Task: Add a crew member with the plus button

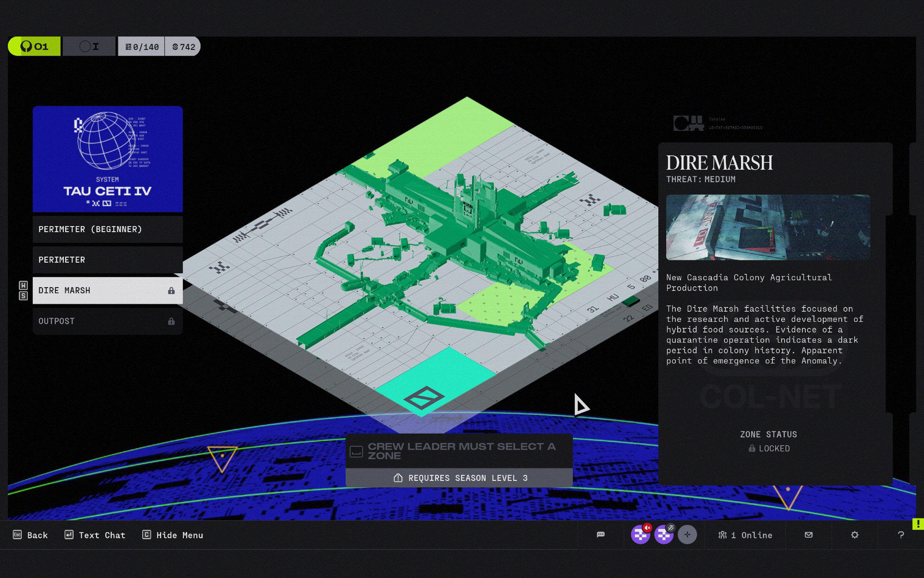Action: pos(687,535)
